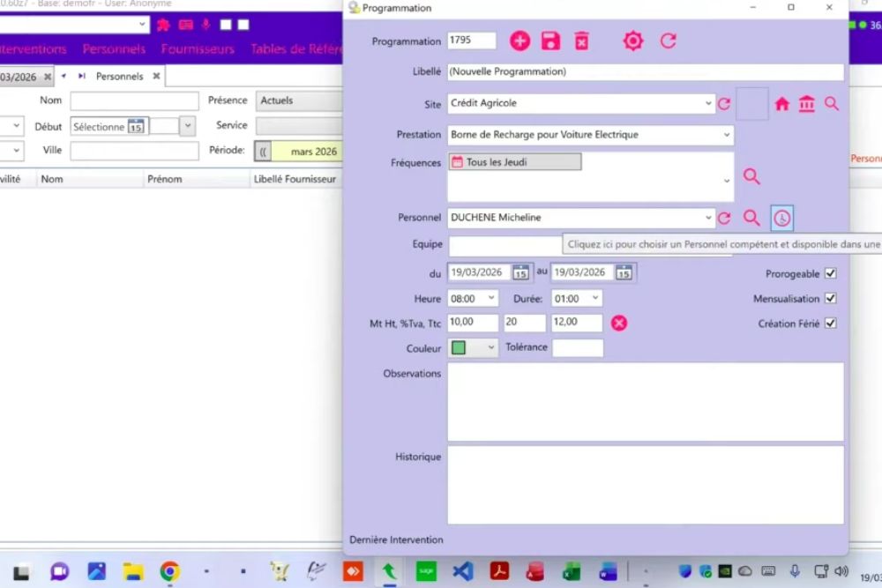The height and width of the screenshot is (588, 882).
Task: Open the green Couleur swatch picker
Action: 474,348
